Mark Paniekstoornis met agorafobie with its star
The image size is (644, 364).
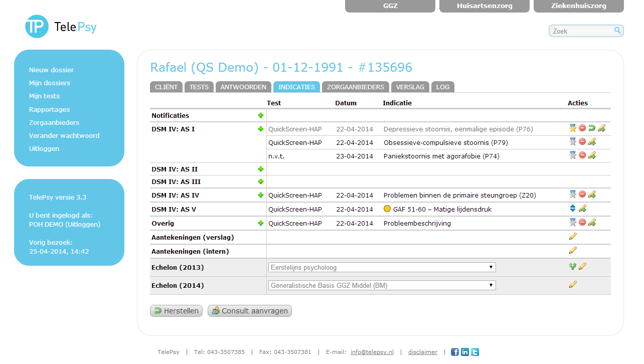[573, 155]
